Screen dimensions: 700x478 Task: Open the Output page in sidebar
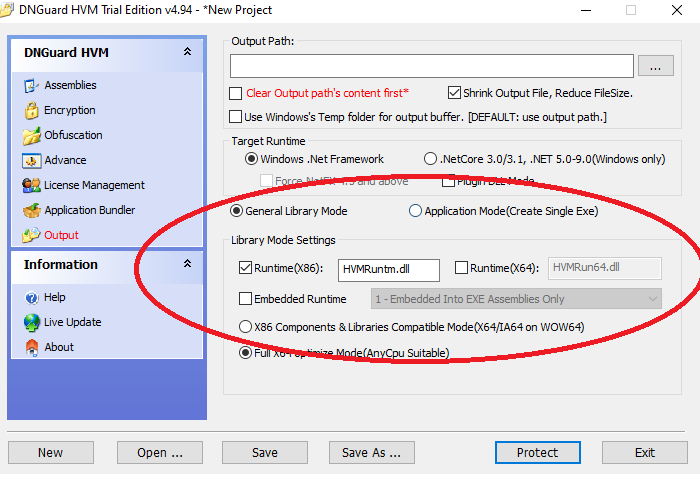pyautogui.click(x=61, y=236)
